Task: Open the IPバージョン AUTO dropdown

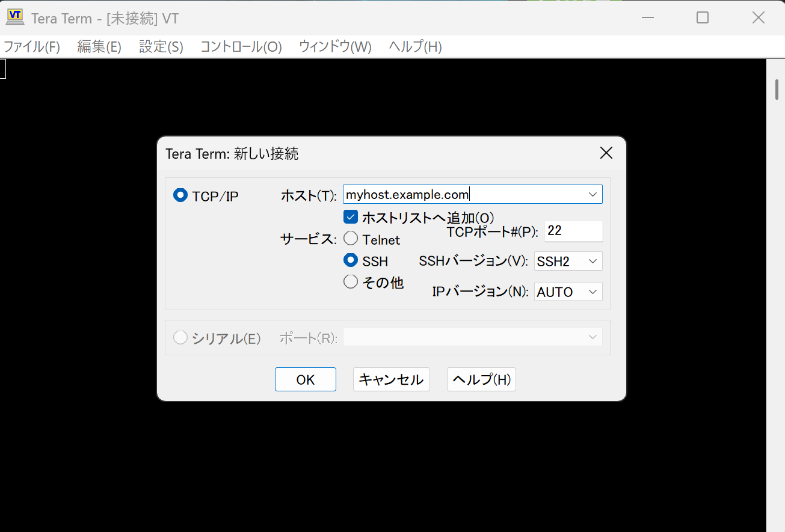Action: coord(568,292)
